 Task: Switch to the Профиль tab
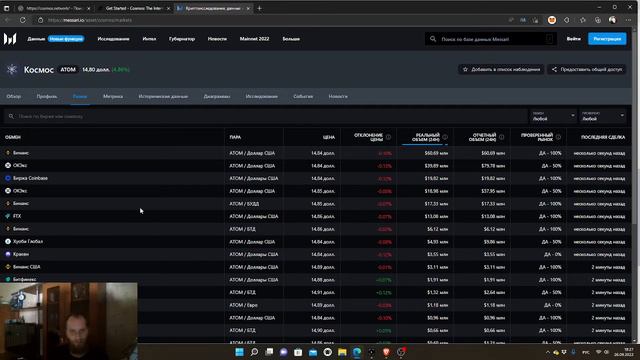tap(47, 96)
